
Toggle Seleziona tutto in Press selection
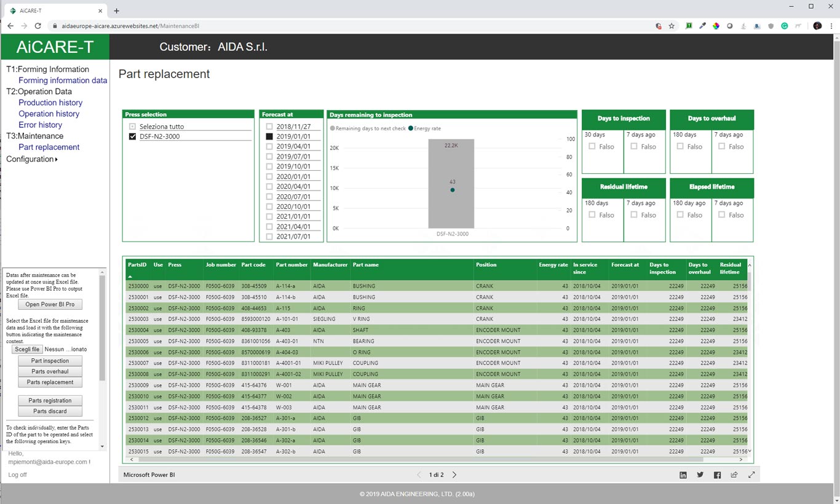132,127
